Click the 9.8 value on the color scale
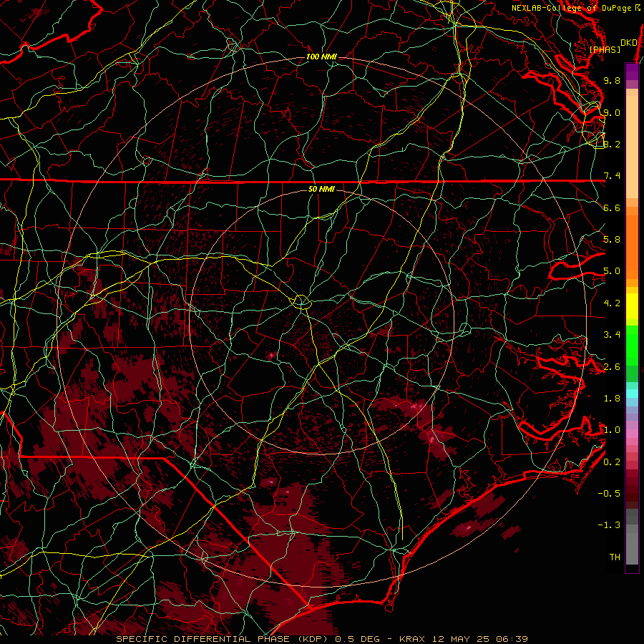The width and height of the screenshot is (644, 644). click(x=612, y=80)
